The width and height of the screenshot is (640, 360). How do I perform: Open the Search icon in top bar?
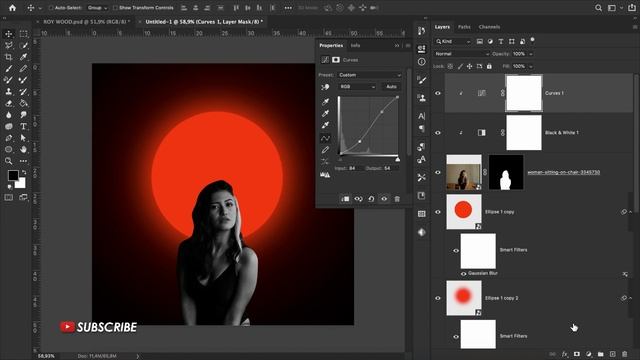coord(598,8)
